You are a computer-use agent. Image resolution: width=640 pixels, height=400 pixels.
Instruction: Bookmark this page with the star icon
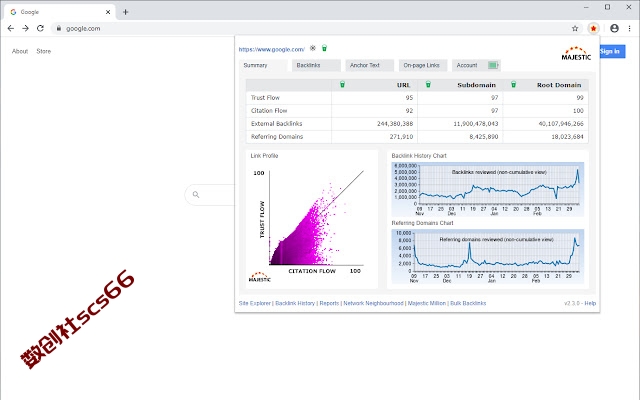tap(575, 29)
